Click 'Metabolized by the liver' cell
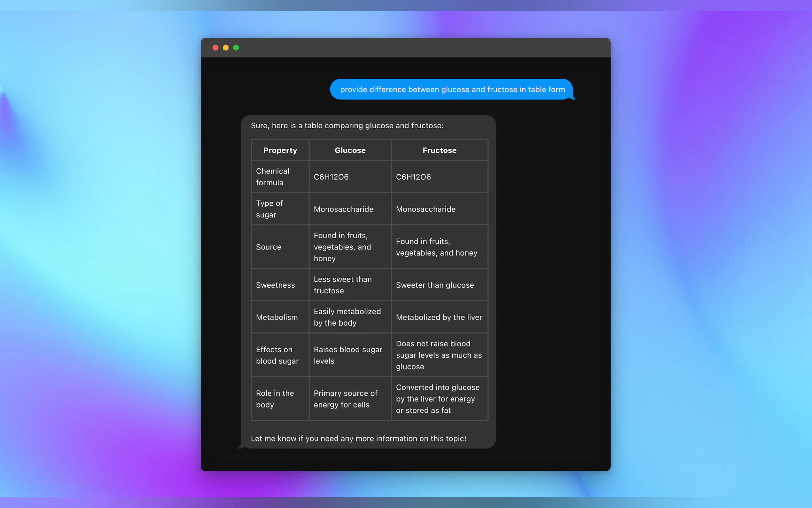This screenshot has width=812, height=508. coord(439,317)
